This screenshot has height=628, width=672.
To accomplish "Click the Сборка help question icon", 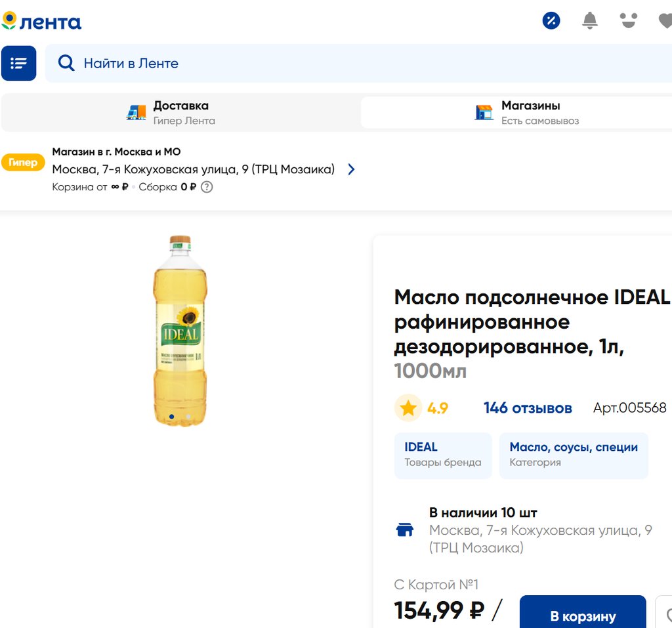I will [207, 187].
